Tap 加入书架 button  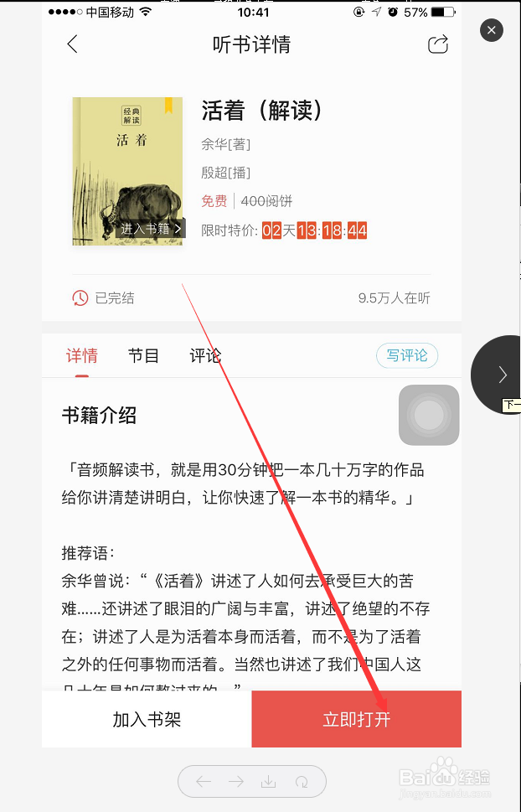[x=147, y=719]
